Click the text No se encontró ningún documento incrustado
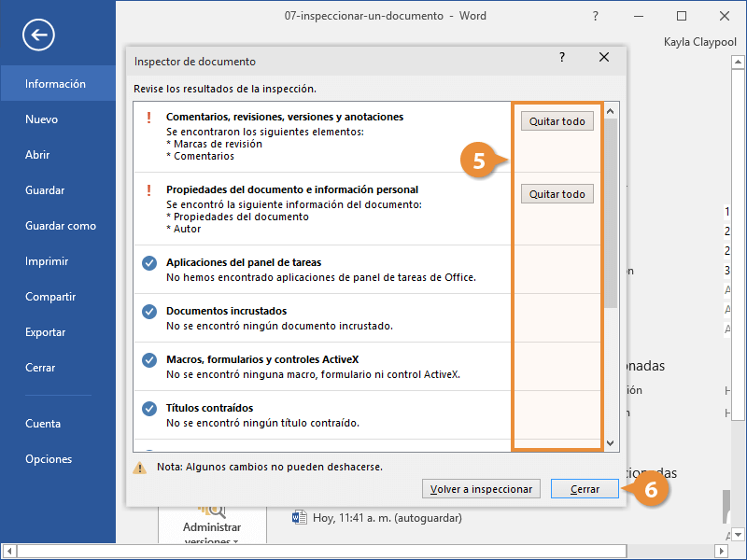Viewport: 747px width, 560px height. pos(279,326)
